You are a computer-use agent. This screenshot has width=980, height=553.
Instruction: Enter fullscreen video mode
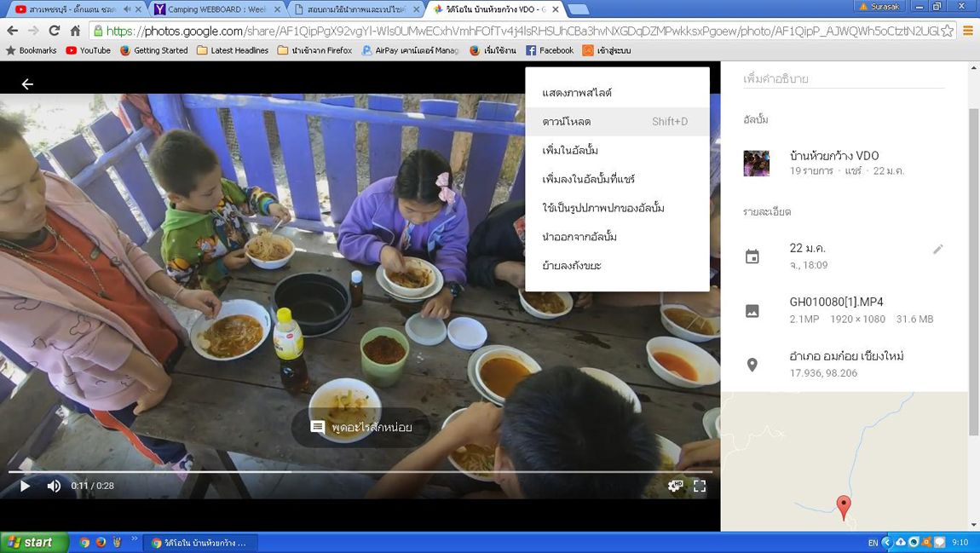pyautogui.click(x=700, y=486)
